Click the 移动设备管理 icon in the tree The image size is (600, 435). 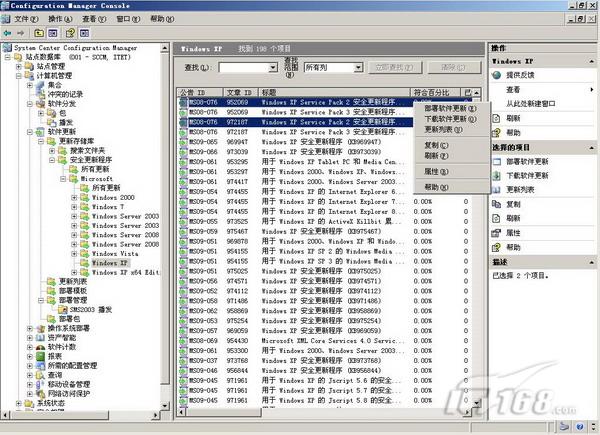[x=41, y=384]
